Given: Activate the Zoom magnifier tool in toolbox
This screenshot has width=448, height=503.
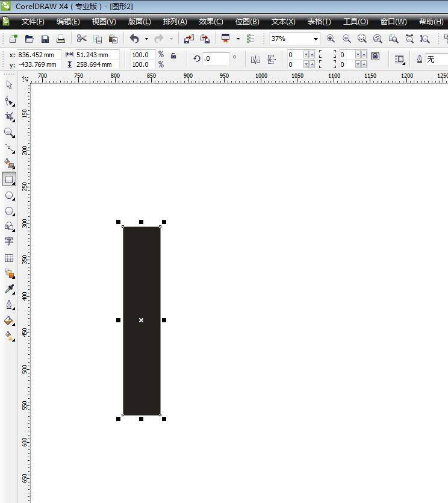Looking at the screenshot, I should (9, 132).
